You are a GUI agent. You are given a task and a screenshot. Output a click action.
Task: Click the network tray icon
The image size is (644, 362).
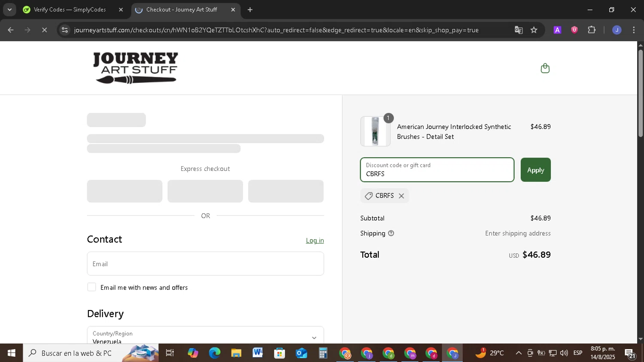tap(553, 353)
